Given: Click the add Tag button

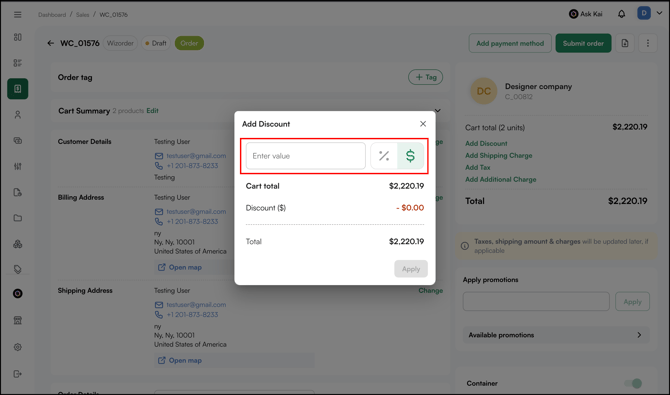Looking at the screenshot, I should coord(426,77).
